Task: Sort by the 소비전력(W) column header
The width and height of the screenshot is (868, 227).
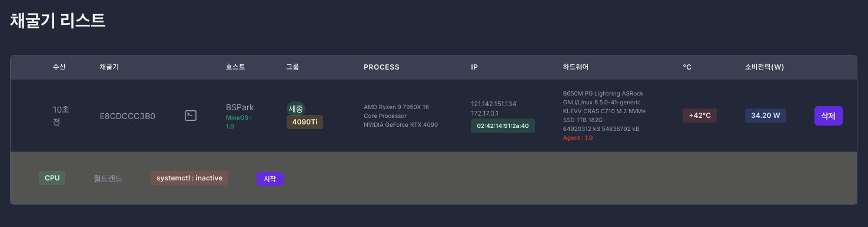Action: point(764,67)
